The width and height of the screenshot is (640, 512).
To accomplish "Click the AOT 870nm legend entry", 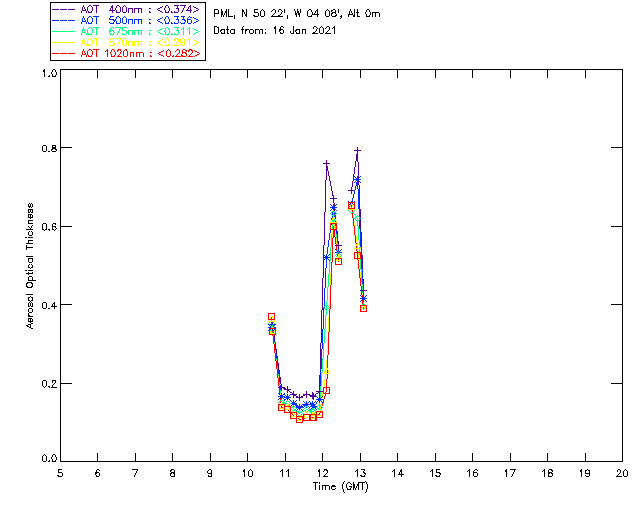I will pyautogui.click(x=126, y=42).
